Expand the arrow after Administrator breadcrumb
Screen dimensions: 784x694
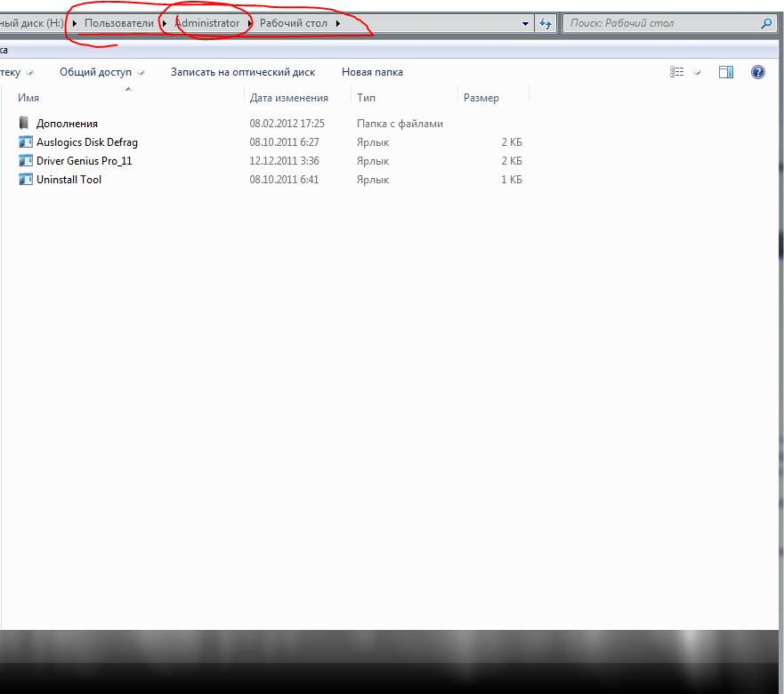249,23
